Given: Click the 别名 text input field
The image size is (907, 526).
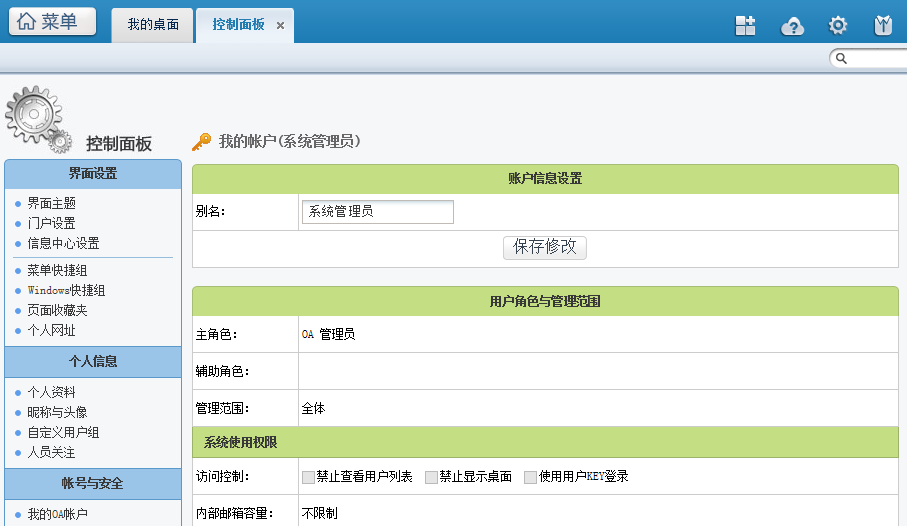Looking at the screenshot, I should (377, 212).
